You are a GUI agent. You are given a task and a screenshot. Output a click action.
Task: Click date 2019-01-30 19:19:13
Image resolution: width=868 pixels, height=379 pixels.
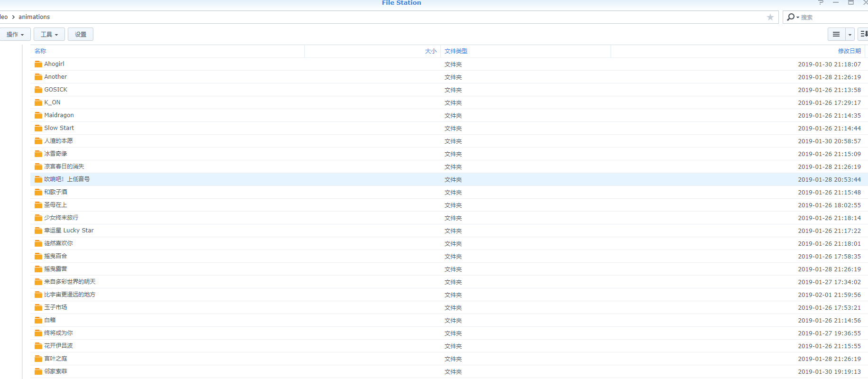click(x=829, y=372)
